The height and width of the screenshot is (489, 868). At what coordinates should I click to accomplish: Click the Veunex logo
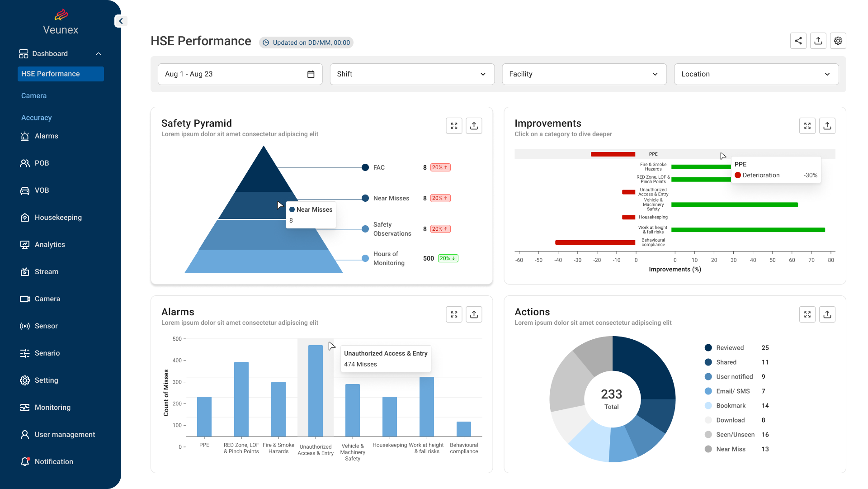click(61, 22)
